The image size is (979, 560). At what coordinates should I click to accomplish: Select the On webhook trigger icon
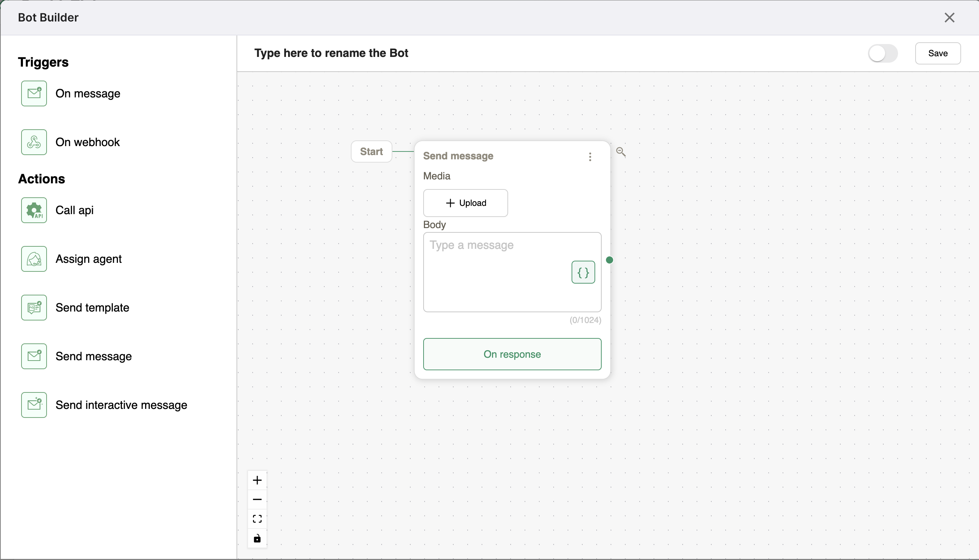tap(34, 142)
